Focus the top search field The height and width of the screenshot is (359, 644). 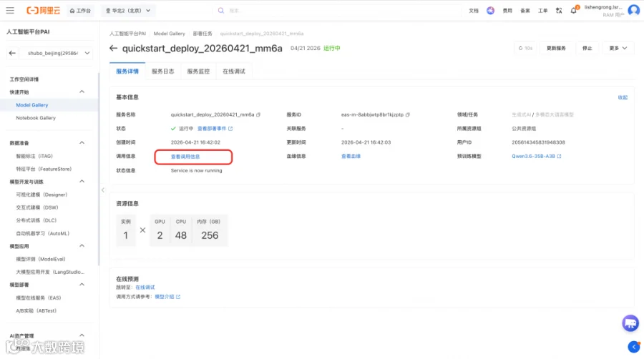(337, 11)
